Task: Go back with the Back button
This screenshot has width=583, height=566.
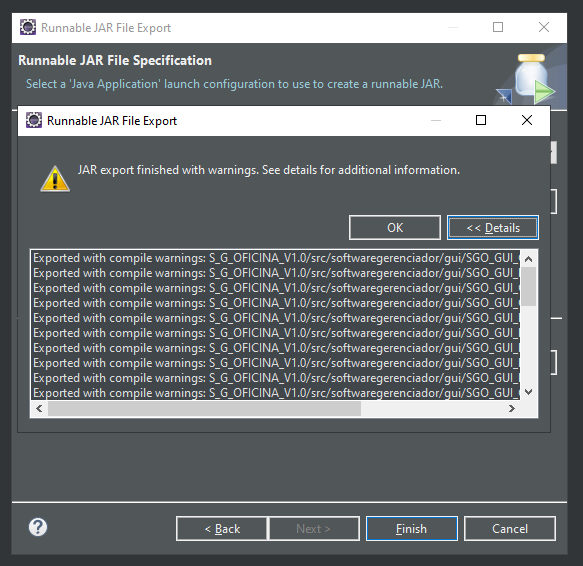Action: [x=222, y=528]
